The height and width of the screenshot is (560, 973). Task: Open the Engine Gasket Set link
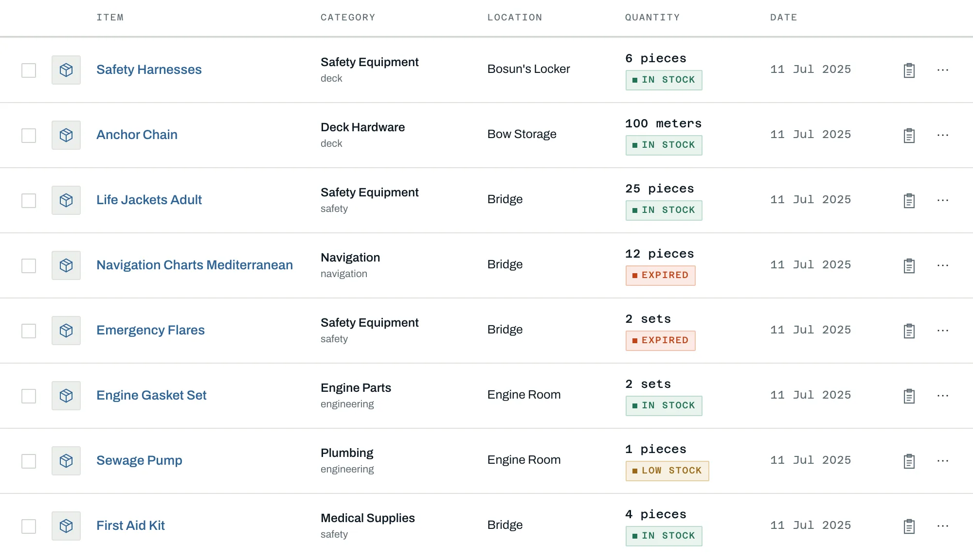tap(151, 395)
